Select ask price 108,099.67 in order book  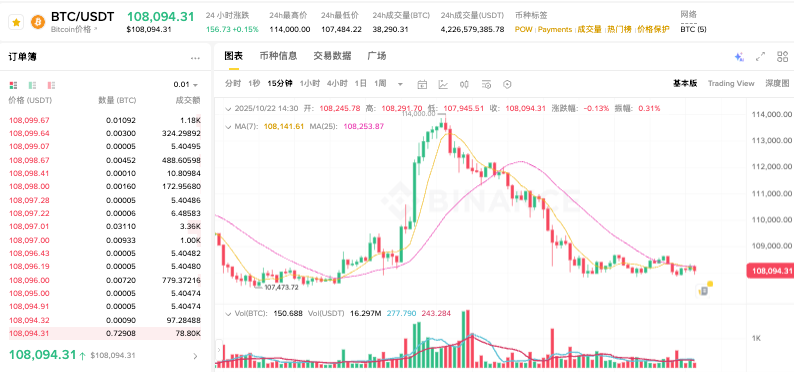point(29,120)
